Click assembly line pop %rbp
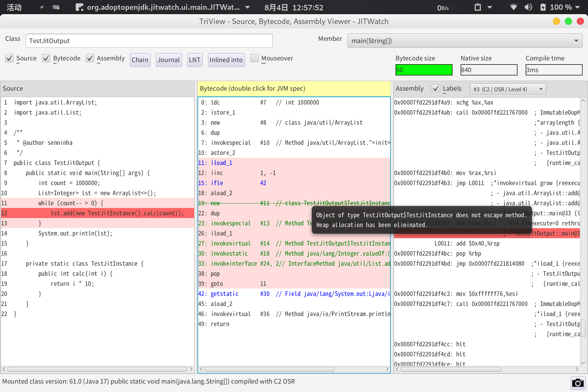This screenshot has height=392, width=588. pos(487,253)
